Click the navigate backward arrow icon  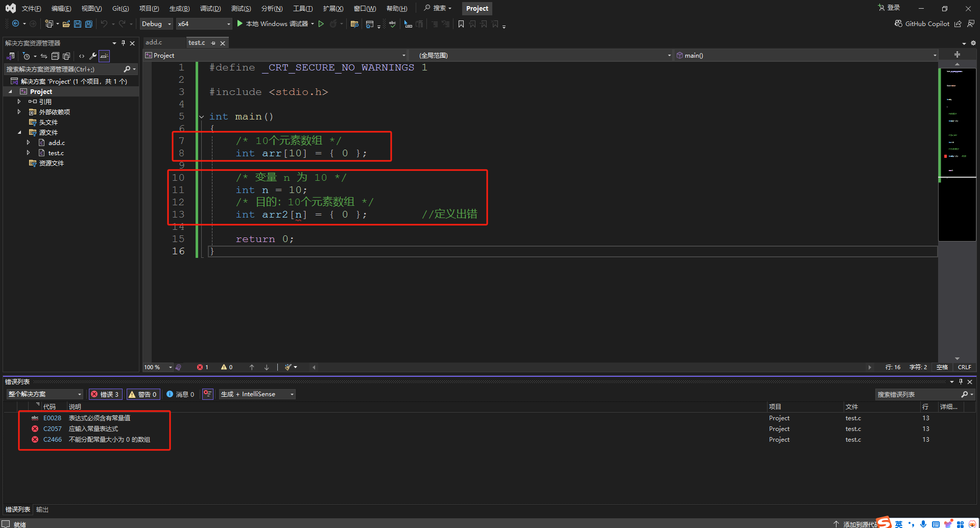tap(16, 24)
